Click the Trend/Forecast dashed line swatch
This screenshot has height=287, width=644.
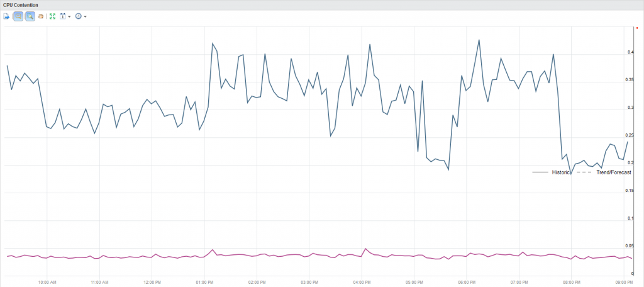(583, 172)
